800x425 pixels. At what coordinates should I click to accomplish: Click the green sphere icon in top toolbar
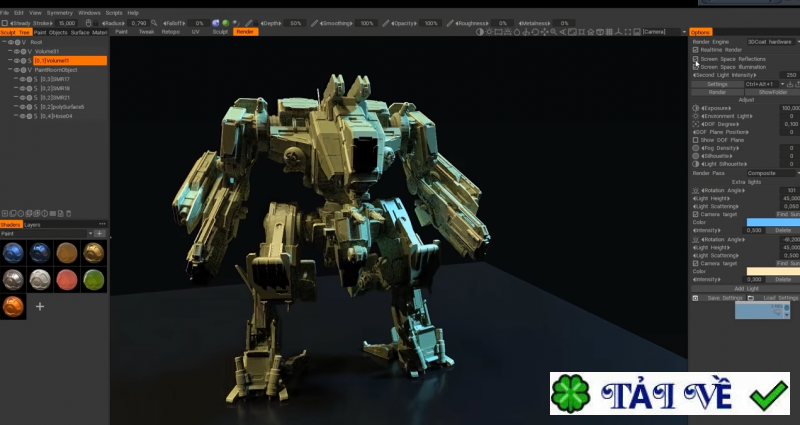click(x=226, y=23)
